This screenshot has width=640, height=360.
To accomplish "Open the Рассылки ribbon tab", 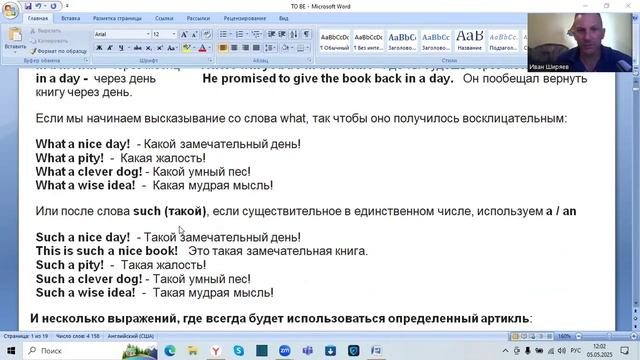I will (x=198, y=18).
